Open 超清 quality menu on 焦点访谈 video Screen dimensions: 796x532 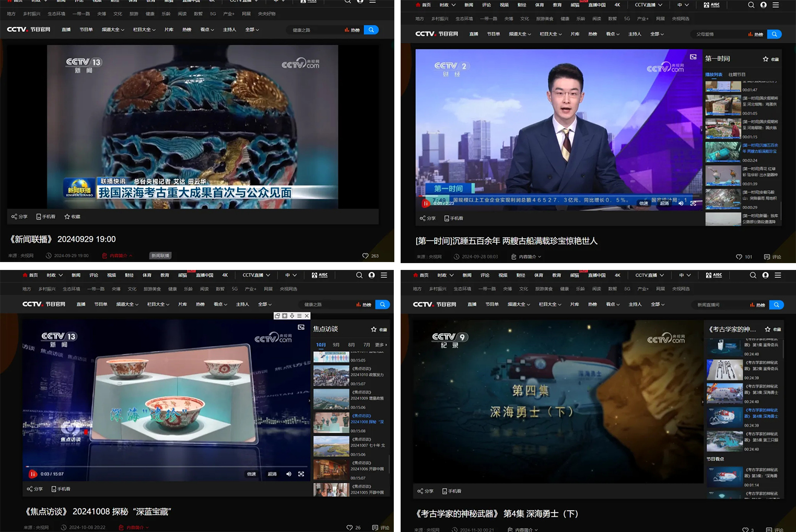coord(272,474)
